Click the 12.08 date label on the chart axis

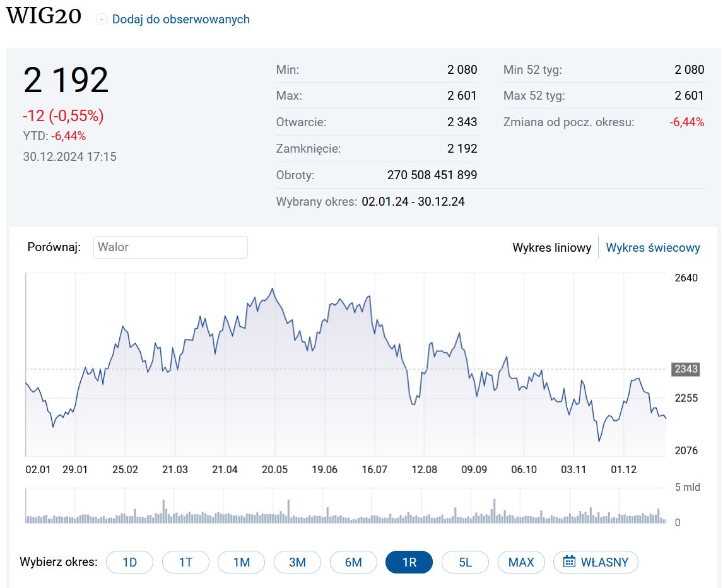[x=424, y=469]
